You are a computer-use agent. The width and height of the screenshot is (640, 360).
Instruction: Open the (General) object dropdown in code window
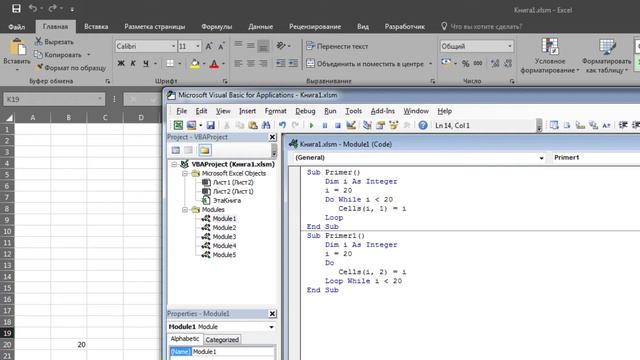click(x=541, y=158)
